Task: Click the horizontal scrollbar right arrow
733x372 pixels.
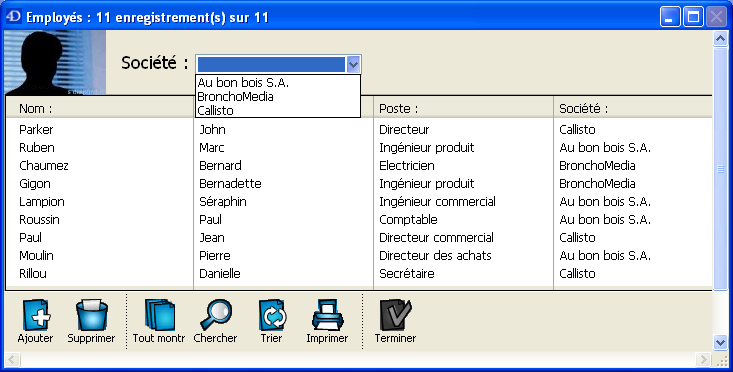Action: coord(703,359)
